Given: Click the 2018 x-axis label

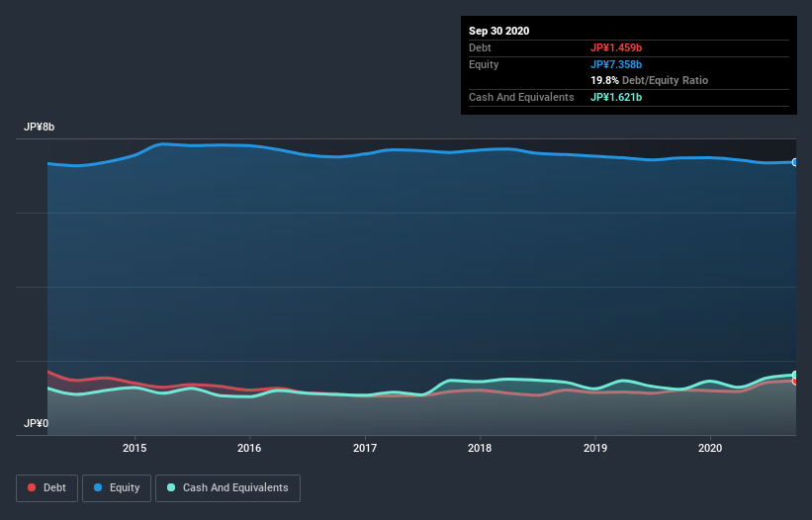Looking at the screenshot, I should point(480,448).
